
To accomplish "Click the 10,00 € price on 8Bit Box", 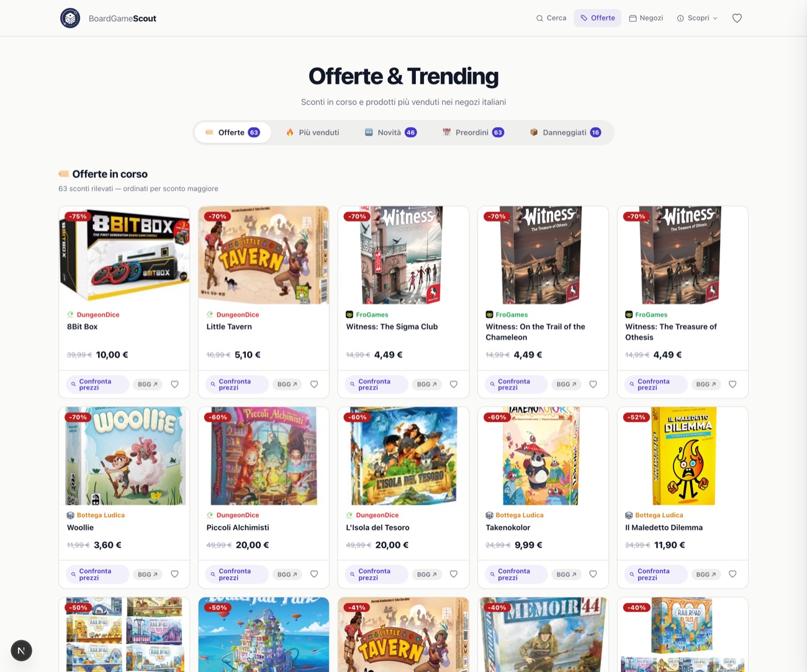I will 112,355.
